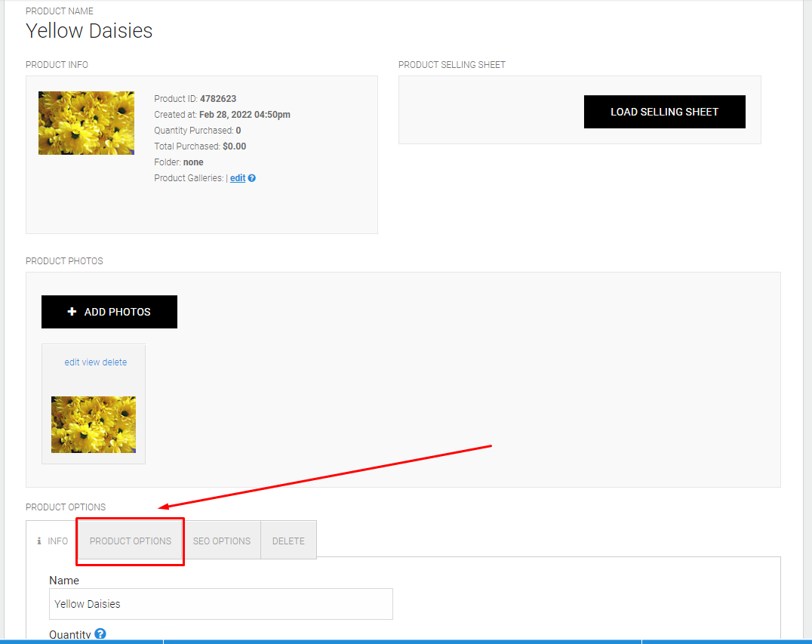Click the yellow daisies thumbnail in Product Info
This screenshot has height=644, width=812.
point(86,122)
